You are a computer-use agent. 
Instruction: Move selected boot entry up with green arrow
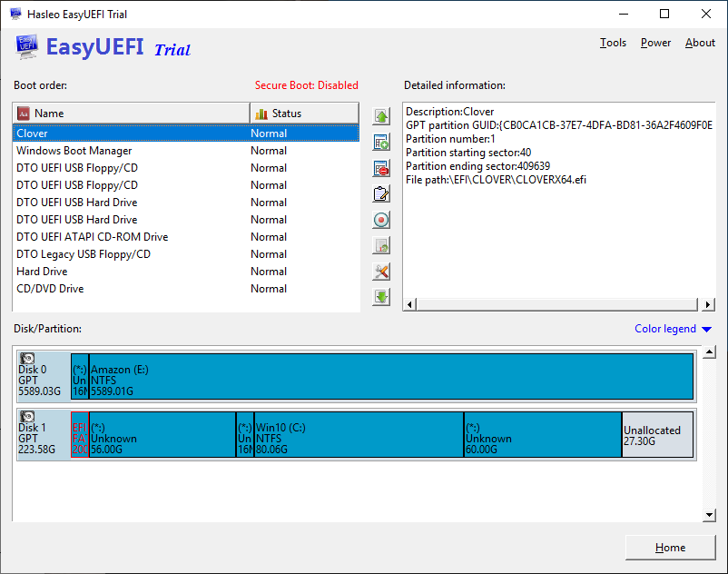(381, 116)
